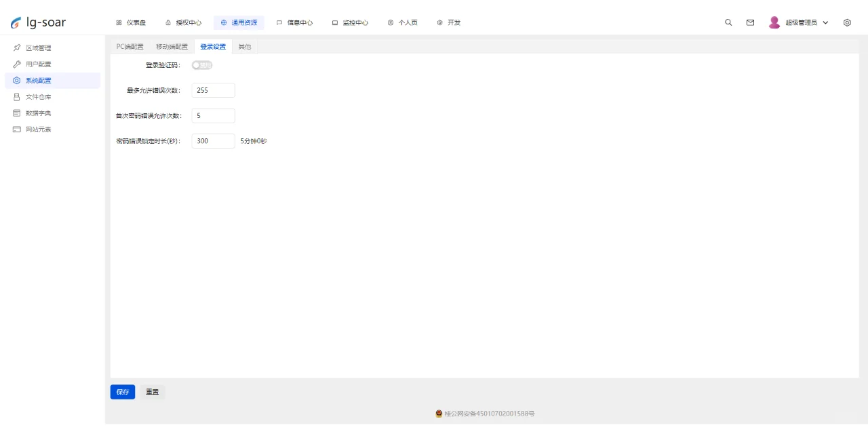Open 网站元素 in the sidebar
The width and height of the screenshot is (868, 434).
click(x=53, y=130)
